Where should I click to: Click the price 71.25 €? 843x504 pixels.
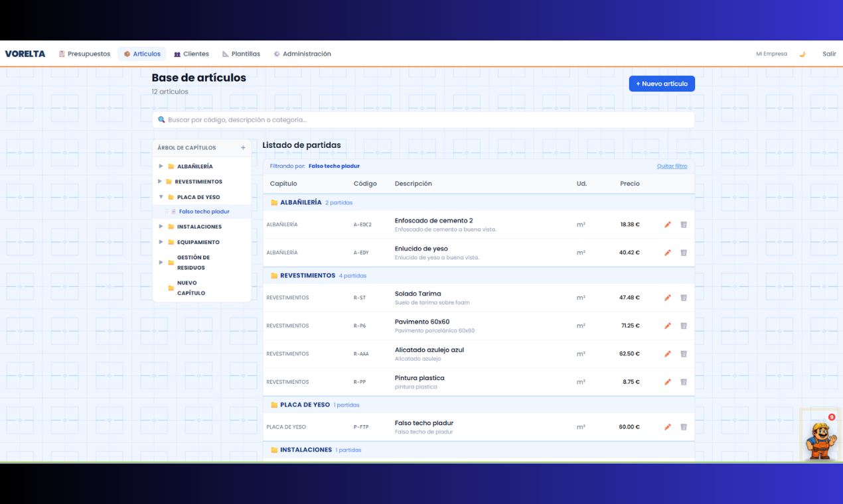coord(630,326)
